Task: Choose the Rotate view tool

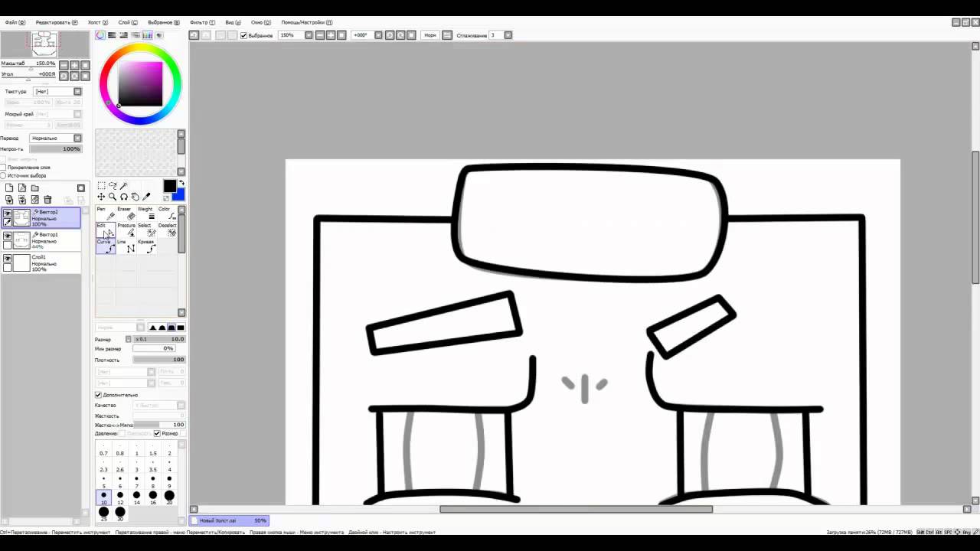Action: 124,197
